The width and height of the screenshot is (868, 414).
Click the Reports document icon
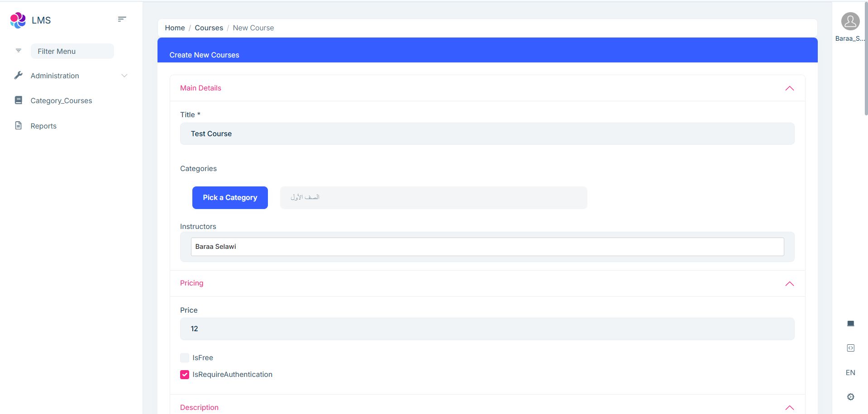pos(19,126)
